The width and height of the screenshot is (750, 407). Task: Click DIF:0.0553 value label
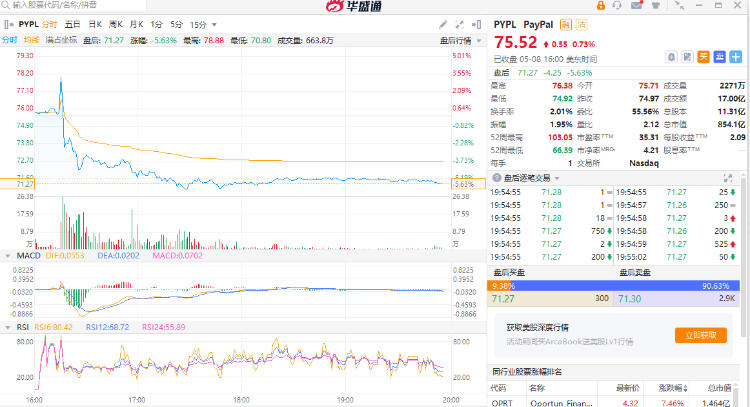(x=65, y=256)
